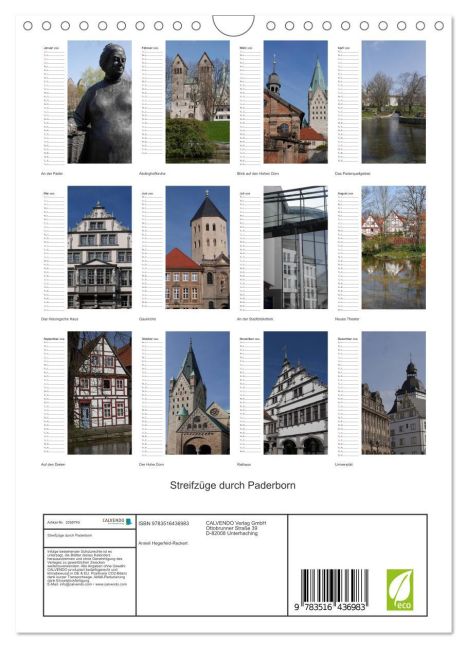The width and height of the screenshot is (467, 648).
Task: Click the 'November' month heading
Action: pyautogui.click(x=250, y=339)
